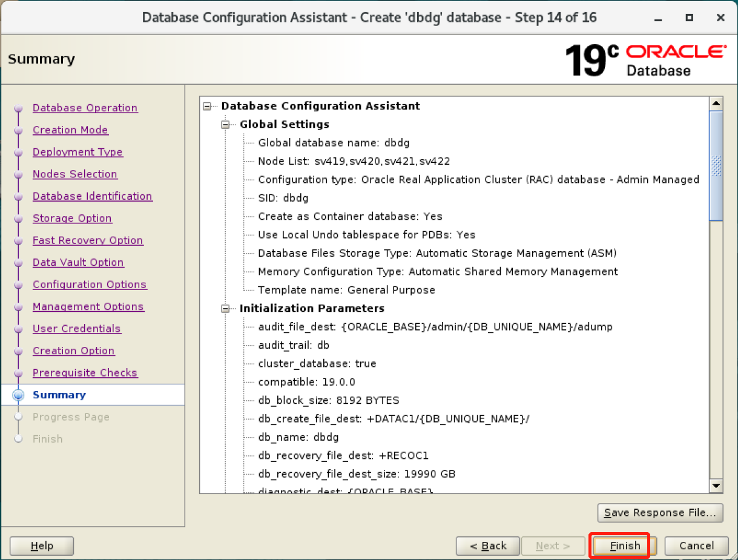Go back to the Prerequisite Checks step
The height and width of the screenshot is (560, 738).
coord(85,373)
